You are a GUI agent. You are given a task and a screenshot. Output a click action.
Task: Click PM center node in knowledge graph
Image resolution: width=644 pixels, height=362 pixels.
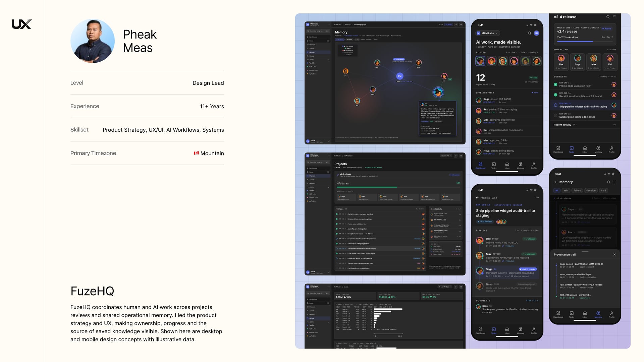tap(399, 76)
